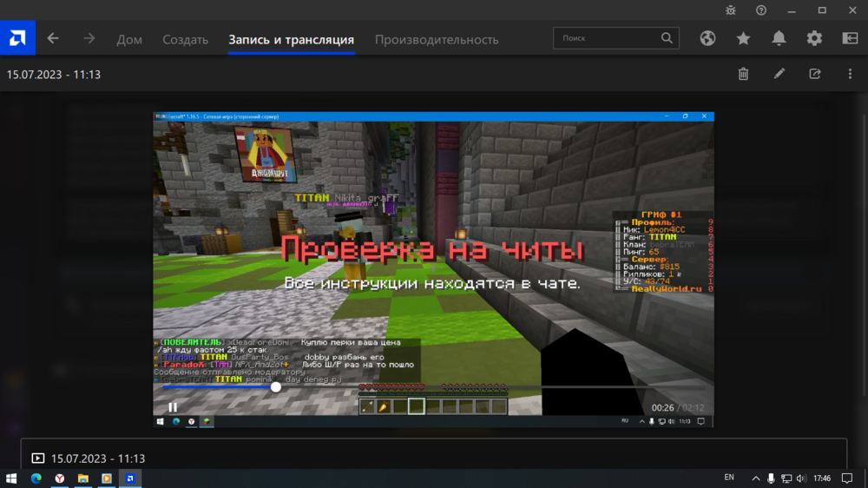Open File Explorer from taskbar

[83, 478]
